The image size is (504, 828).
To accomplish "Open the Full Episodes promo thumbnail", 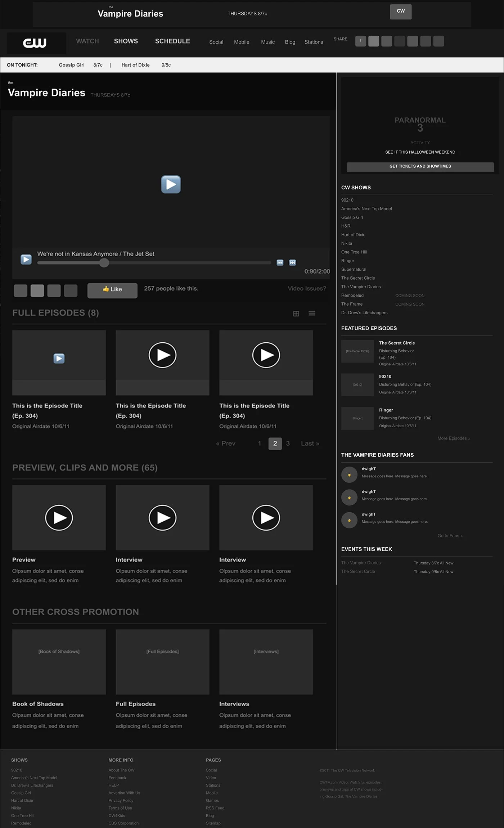I will pos(162,662).
